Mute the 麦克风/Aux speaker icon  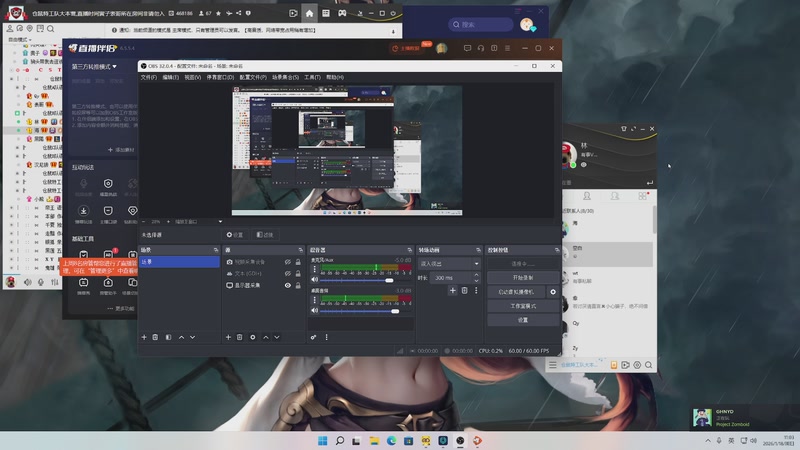314,280
